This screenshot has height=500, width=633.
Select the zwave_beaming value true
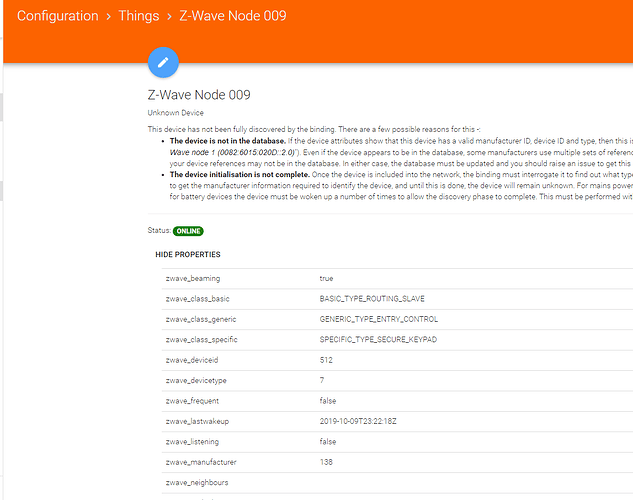tap(326, 278)
